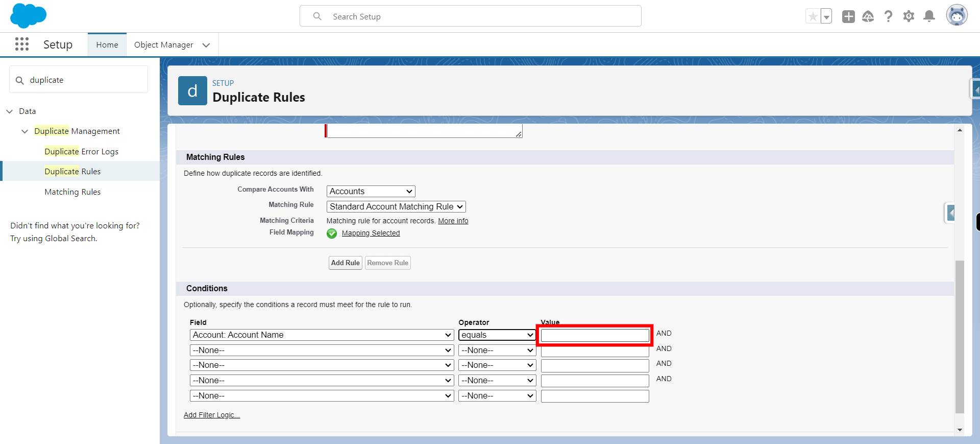The width and height of the screenshot is (980, 444).
Task: Open the Mapping Selected link
Action: (371, 233)
